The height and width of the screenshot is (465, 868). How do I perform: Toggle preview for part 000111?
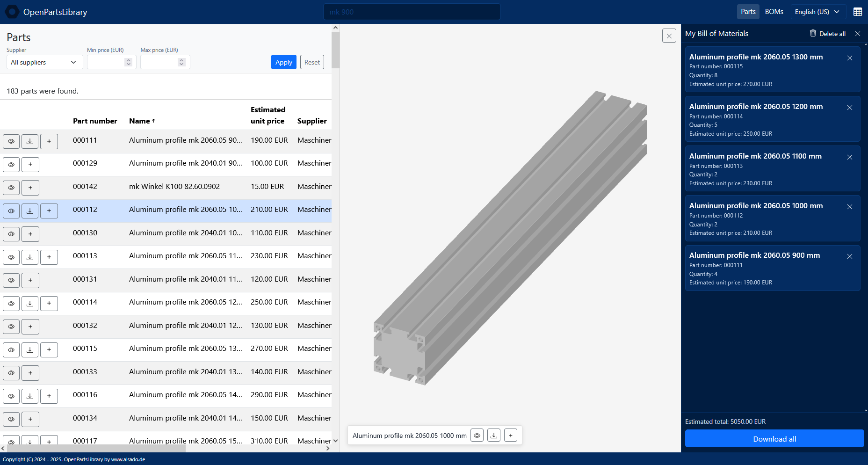coord(11,141)
